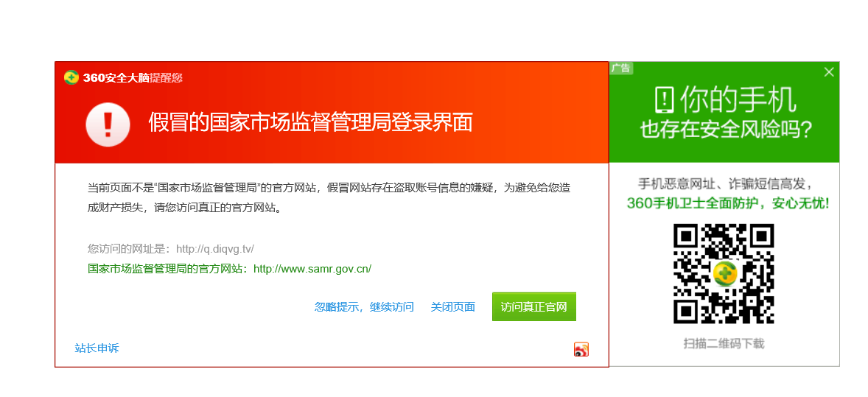Click the 你的手机 ad headline

[x=738, y=100]
